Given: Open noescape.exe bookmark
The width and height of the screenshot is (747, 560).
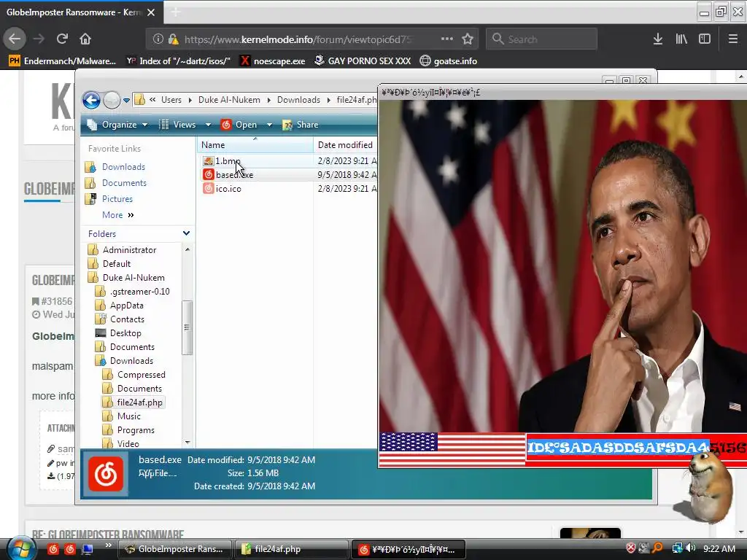Looking at the screenshot, I should click(x=273, y=61).
